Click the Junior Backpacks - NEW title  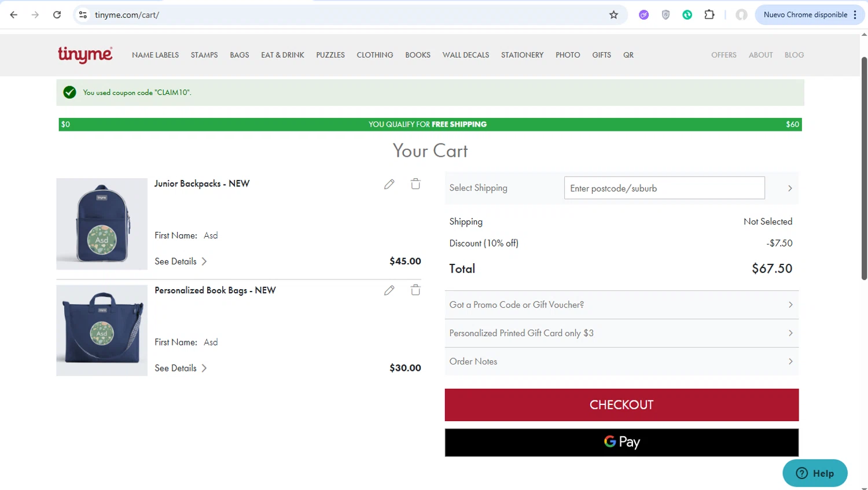(202, 184)
